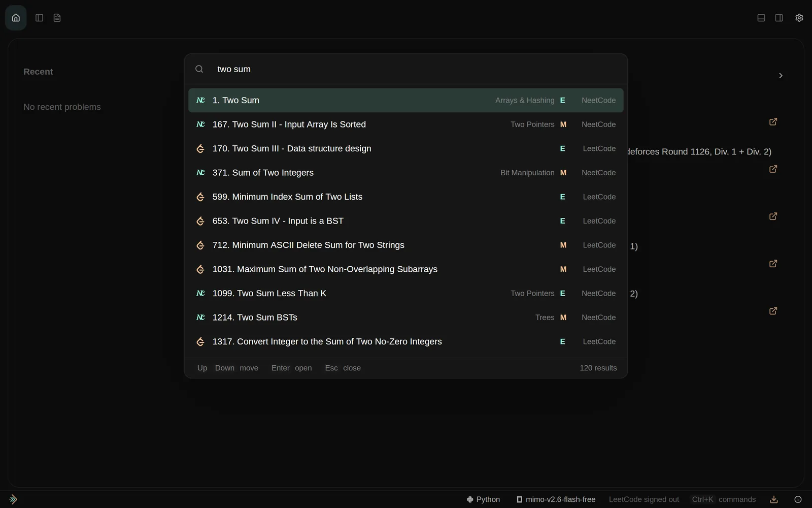Open the mimo-v2.6-flash-free model selector
812x508 pixels.
(556, 499)
